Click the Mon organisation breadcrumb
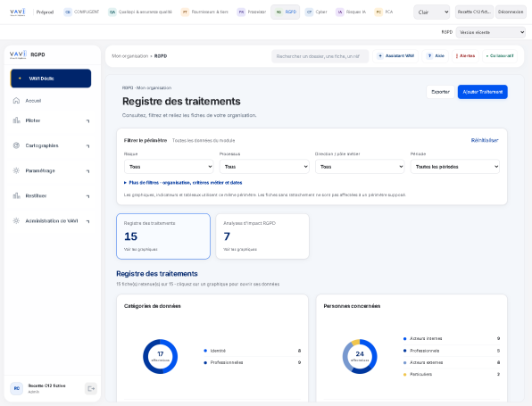The height and width of the screenshot is (406, 532). [130, 56]
